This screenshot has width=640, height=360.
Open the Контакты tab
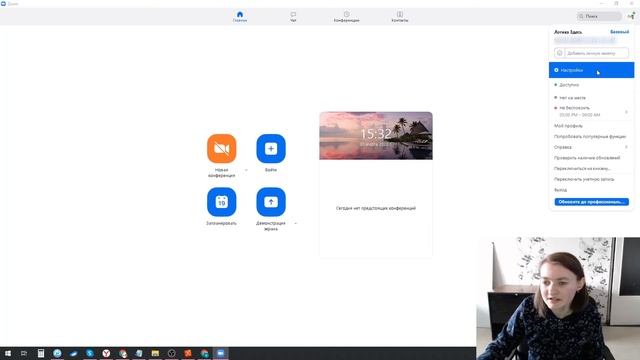tap(400, 17)
